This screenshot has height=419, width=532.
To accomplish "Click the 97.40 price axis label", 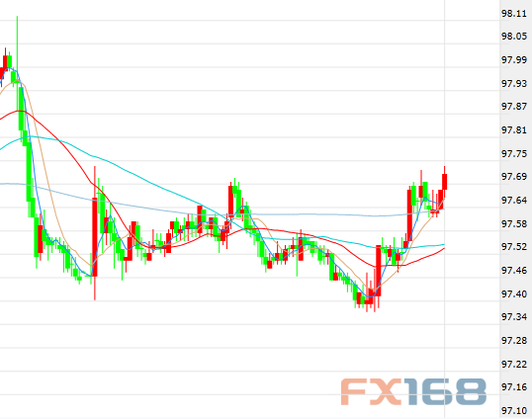I will point(514,293).
